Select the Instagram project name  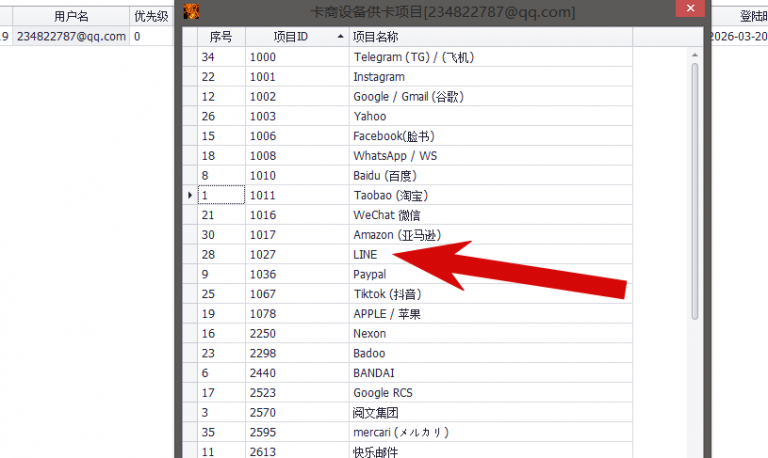379,77
